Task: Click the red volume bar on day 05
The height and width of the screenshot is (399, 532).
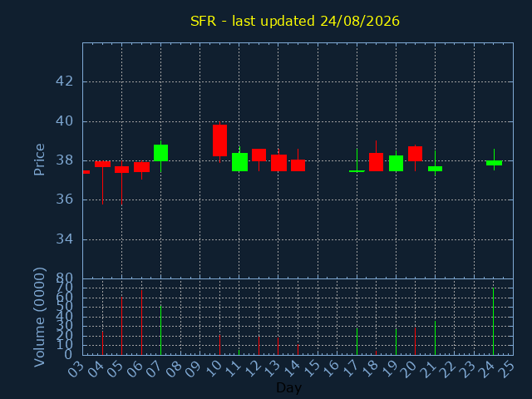Action: tap(122, 326)
